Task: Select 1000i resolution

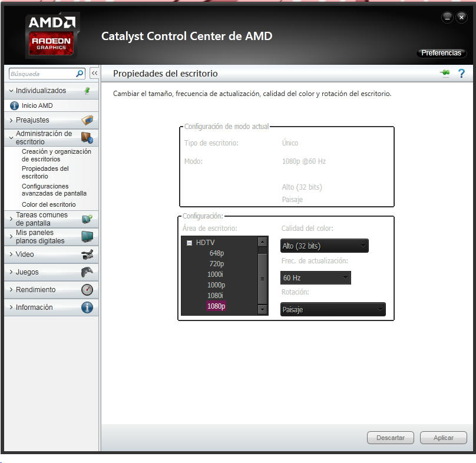Action: (215, 274)
